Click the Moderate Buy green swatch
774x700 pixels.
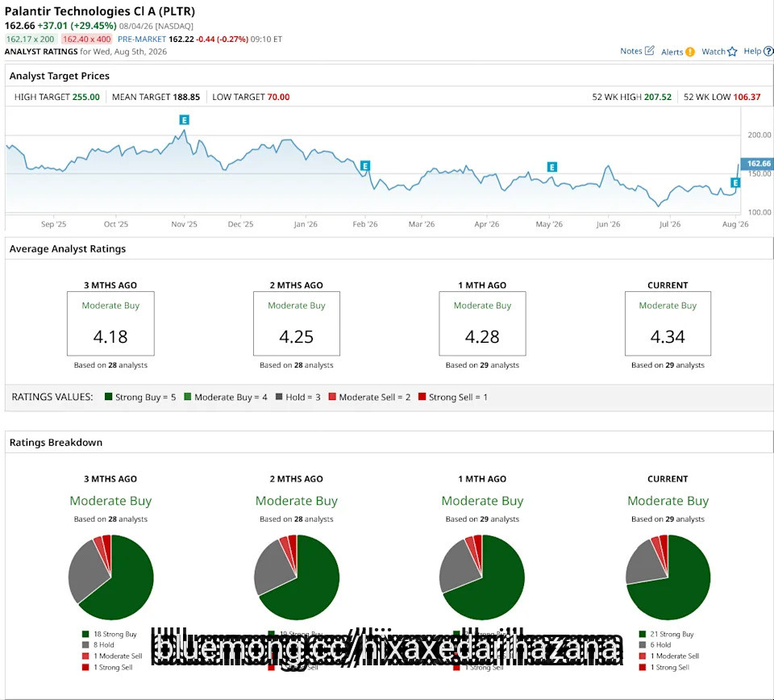pos(188,397)
